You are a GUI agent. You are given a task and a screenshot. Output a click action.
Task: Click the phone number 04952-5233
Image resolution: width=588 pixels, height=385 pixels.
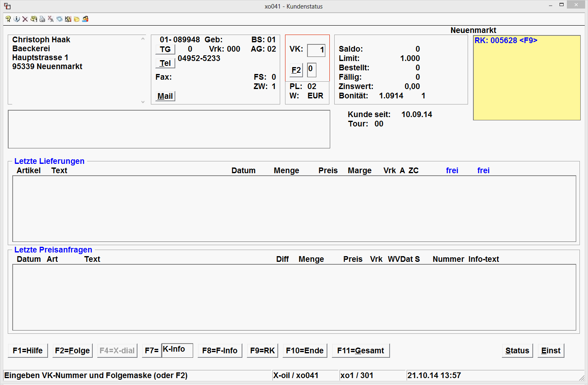[199, 58]
